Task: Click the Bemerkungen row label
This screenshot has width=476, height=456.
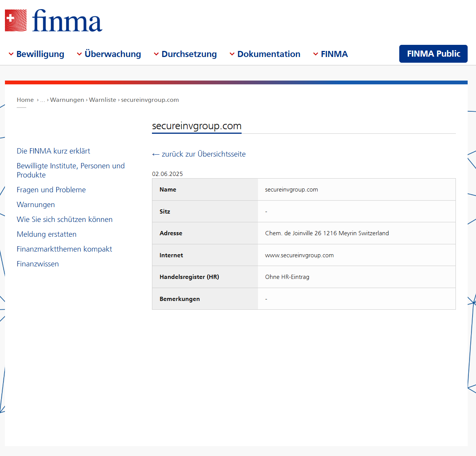Action: [180, 299]
